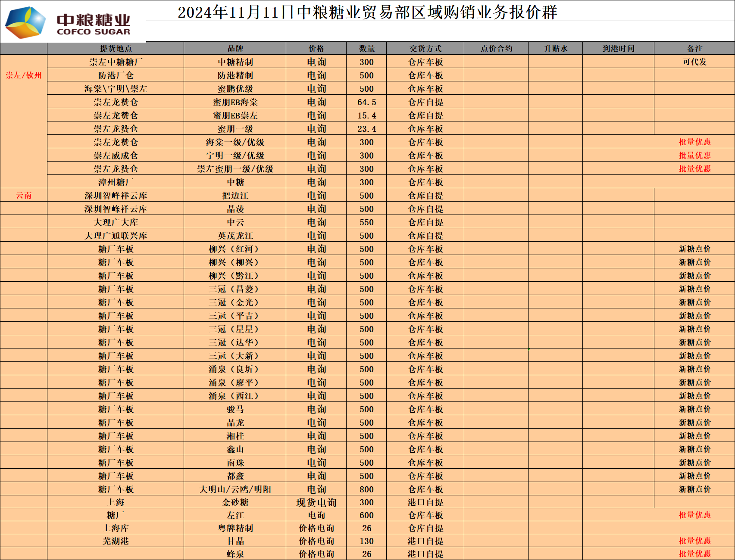Click the 骏马 brand cell
This screenshot has height=560, width=735.
(x=235, y=409)
